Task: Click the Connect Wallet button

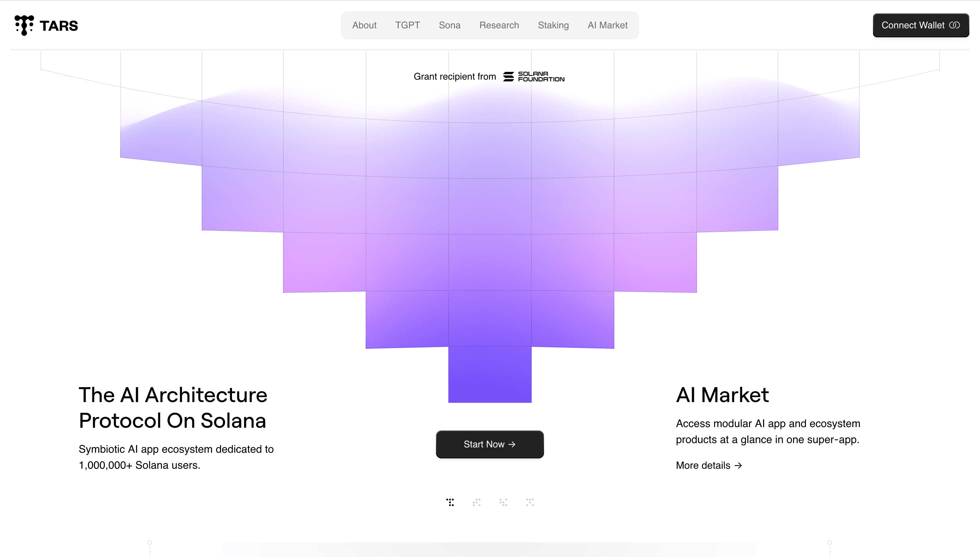Action: click(x=921, y=25)
